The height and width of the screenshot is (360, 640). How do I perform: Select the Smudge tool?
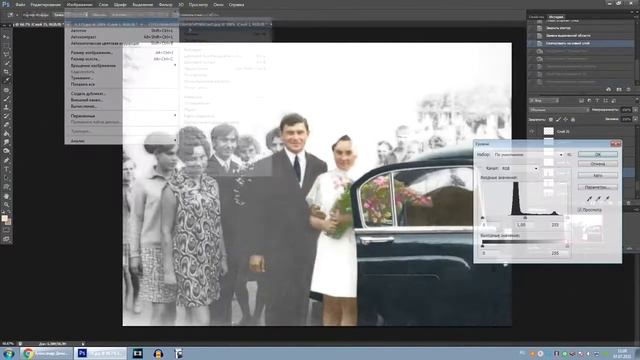coord(6,142)
